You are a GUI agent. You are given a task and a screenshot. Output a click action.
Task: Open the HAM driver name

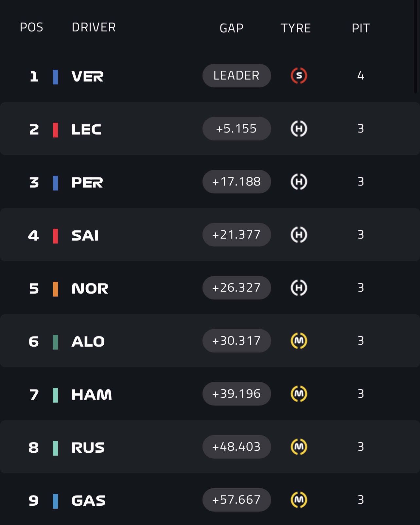point(92,394)
